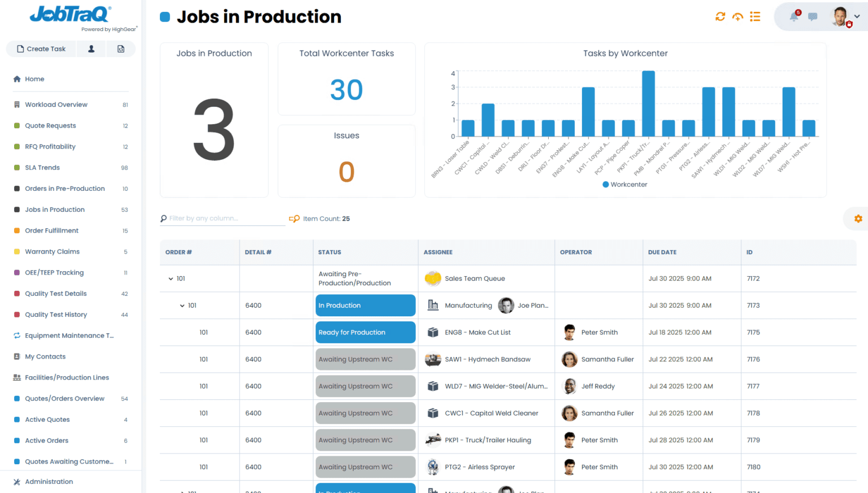Image resolution: width=868 pixels, height=493 pixels.
Task: Open the chat messages bubble icon
Action: 813,17
